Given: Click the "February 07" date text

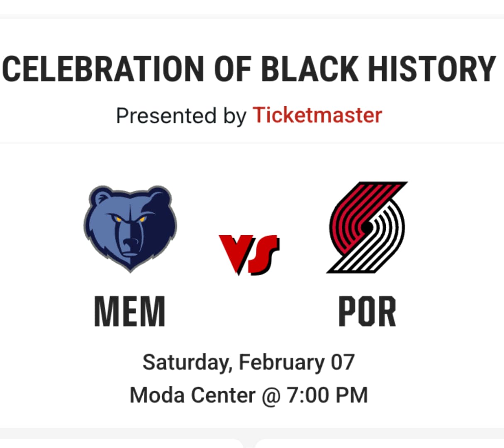Looking at the screenshot, I should click(x=297, y=362).
